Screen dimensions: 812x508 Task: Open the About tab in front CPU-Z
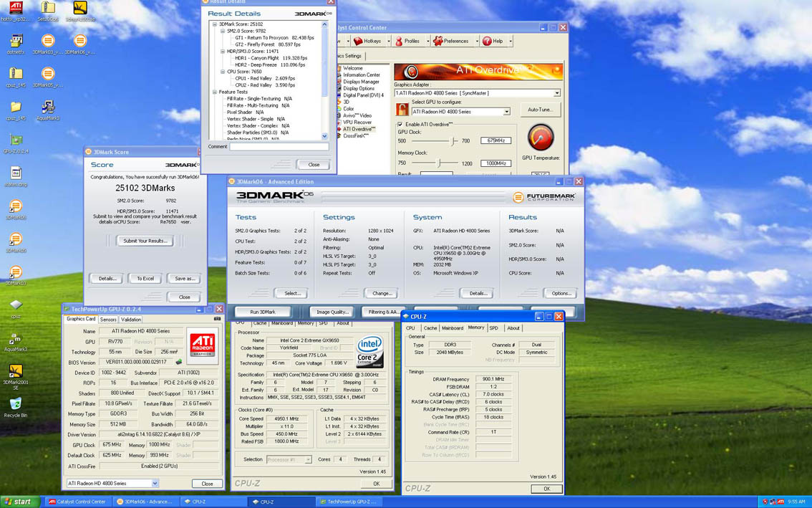513,328
